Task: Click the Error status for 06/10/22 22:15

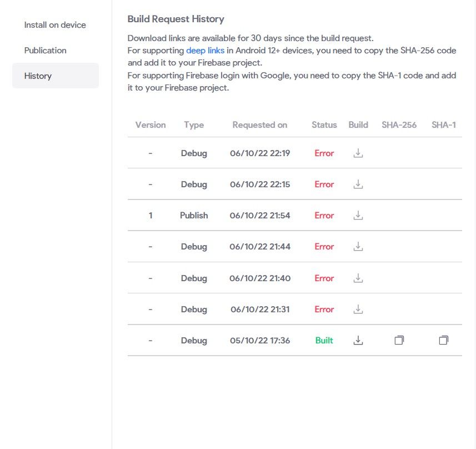Action: click(324, 184)
